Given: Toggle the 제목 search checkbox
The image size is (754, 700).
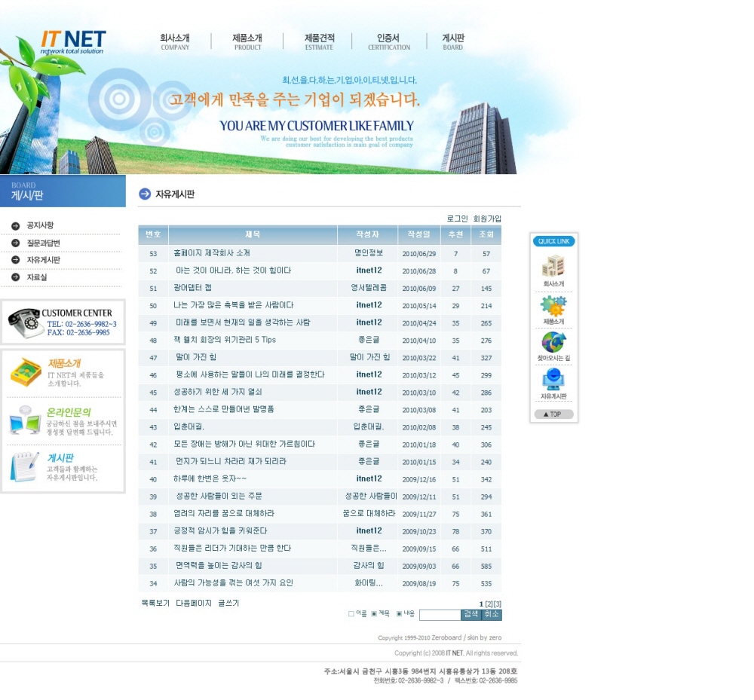Looking at the screenshot, I should pyautogui.click(x=375, y=614).
